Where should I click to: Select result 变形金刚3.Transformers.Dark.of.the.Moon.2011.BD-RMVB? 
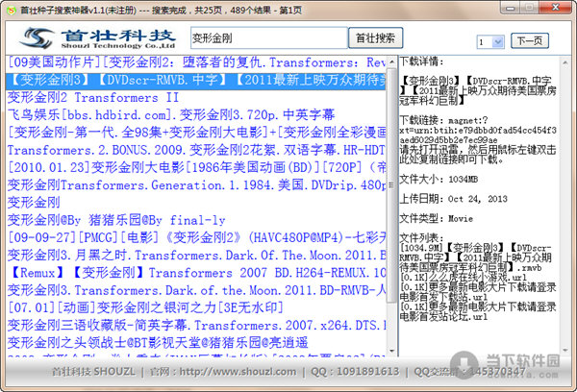click(x=196, y=290)
